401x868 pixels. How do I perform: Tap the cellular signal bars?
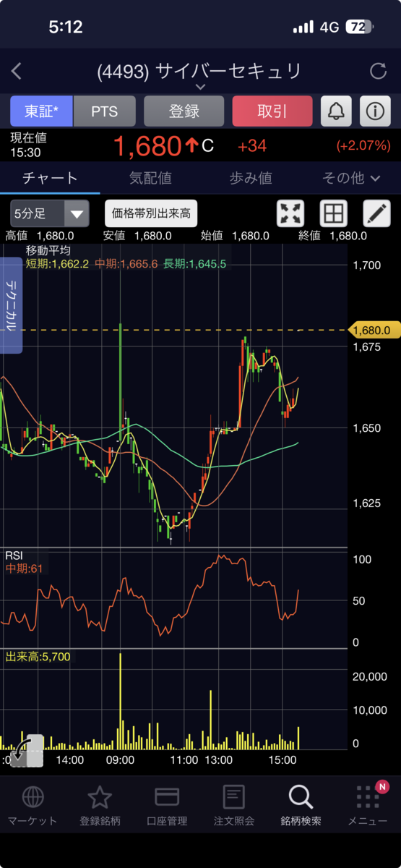pos(303,27)
